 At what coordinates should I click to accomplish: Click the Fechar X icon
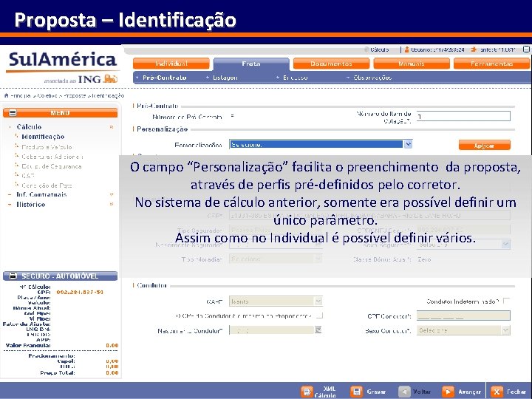click(x=497, y=392)
